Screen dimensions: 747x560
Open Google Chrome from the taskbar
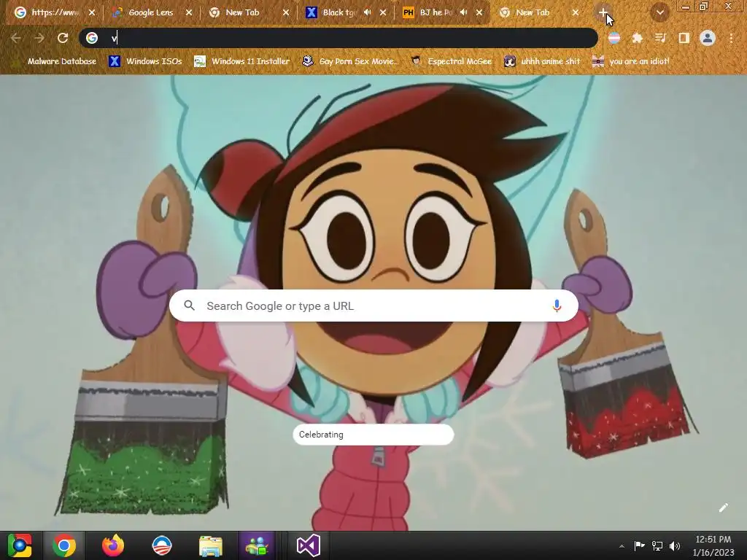click(x=64, y=545)
